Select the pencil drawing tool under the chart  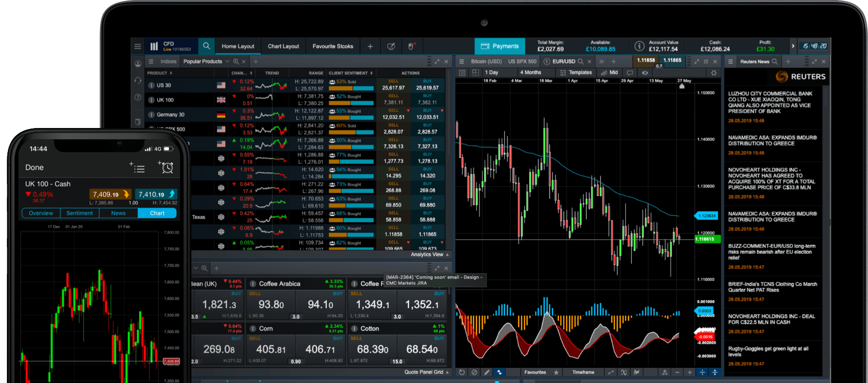pos(487,372)
